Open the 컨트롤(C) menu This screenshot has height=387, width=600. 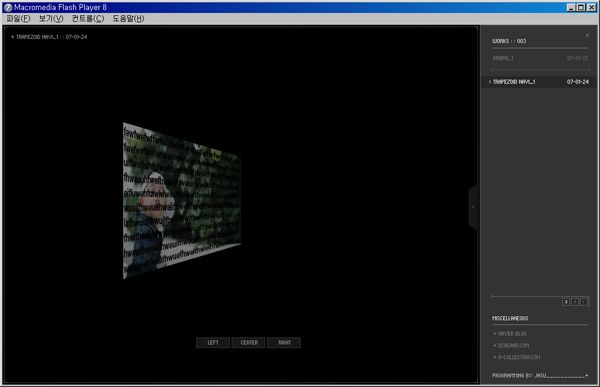click(88, 18)
